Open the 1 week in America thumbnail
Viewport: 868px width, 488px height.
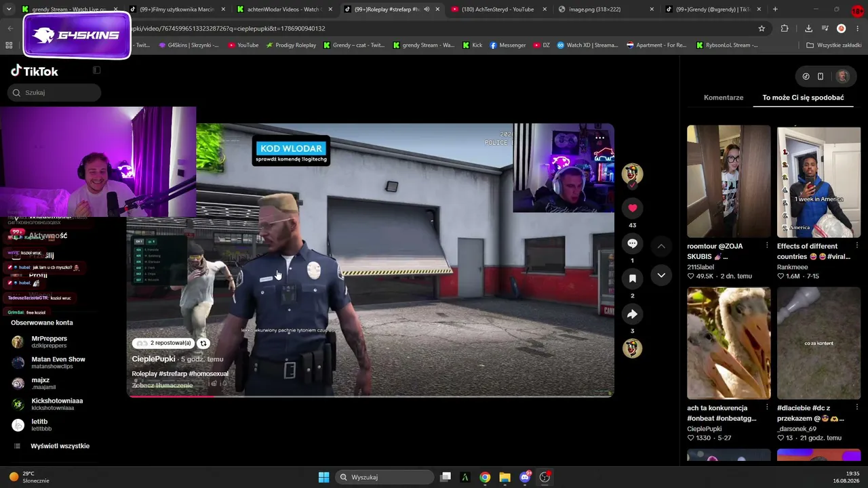(818, 182)
